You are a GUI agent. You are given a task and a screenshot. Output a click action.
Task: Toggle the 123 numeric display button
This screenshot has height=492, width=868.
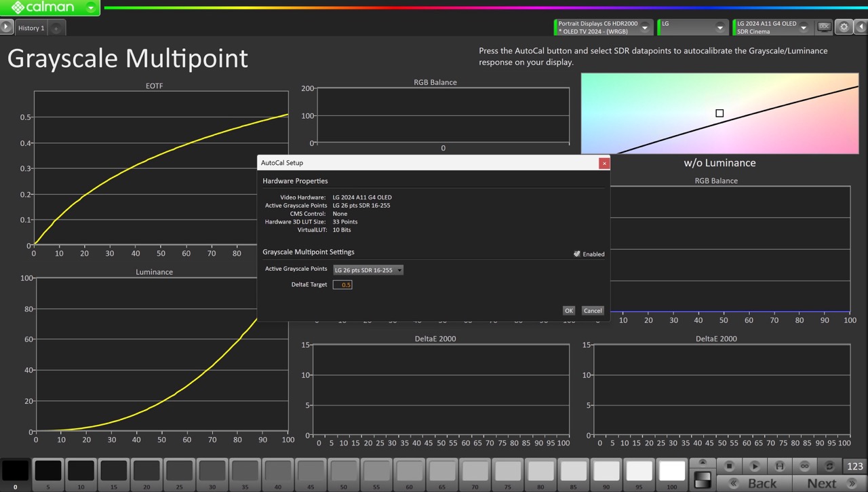click(x=855, y=466)
